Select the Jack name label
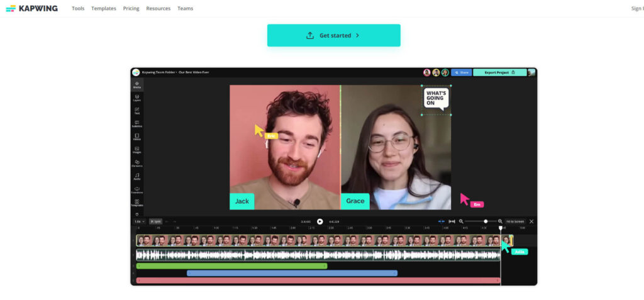 (x=242, y=201)
